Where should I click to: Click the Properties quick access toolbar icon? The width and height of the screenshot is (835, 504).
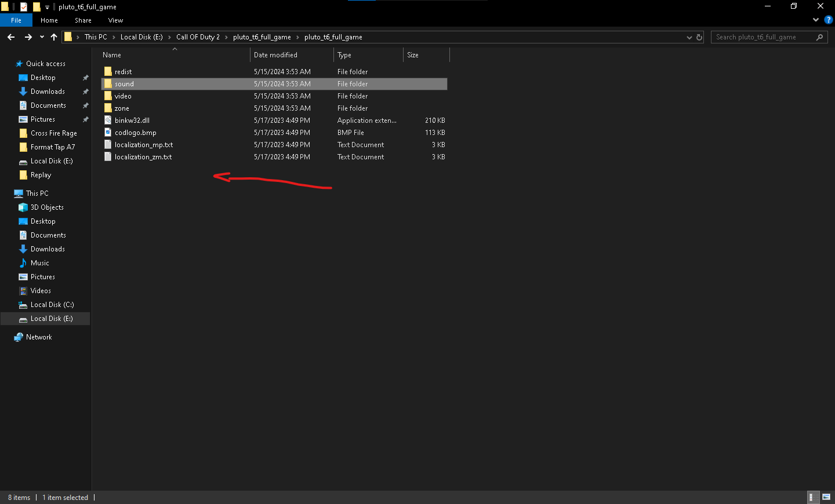[x=24, y=7]
